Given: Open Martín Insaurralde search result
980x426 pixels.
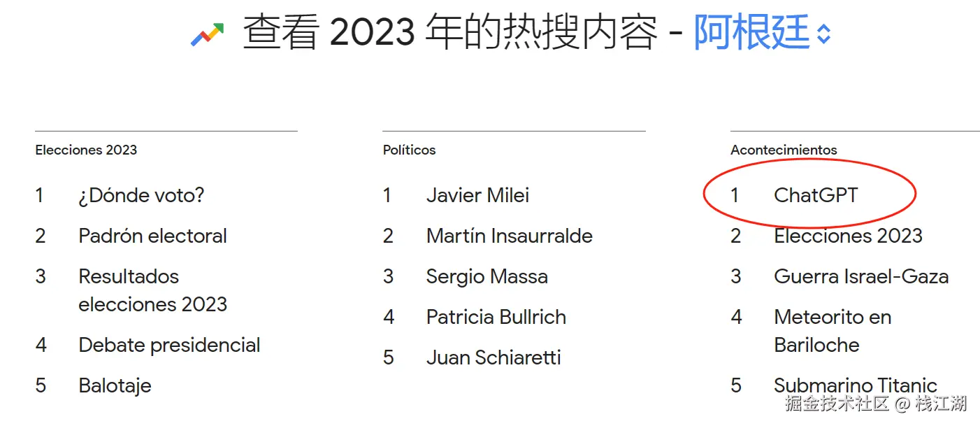Looking at the screenshot, I should (509, 236).
